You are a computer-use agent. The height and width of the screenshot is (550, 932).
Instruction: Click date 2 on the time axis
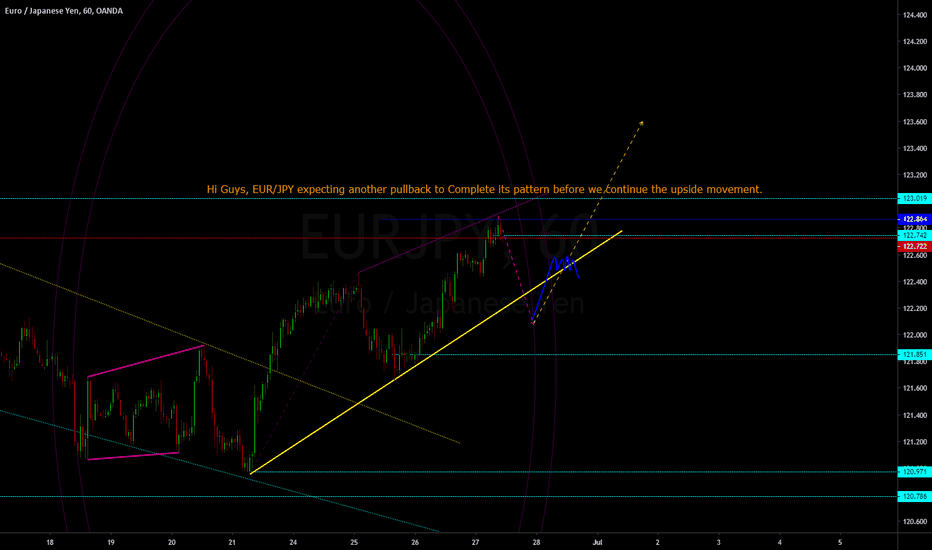(x=657, y=542)
